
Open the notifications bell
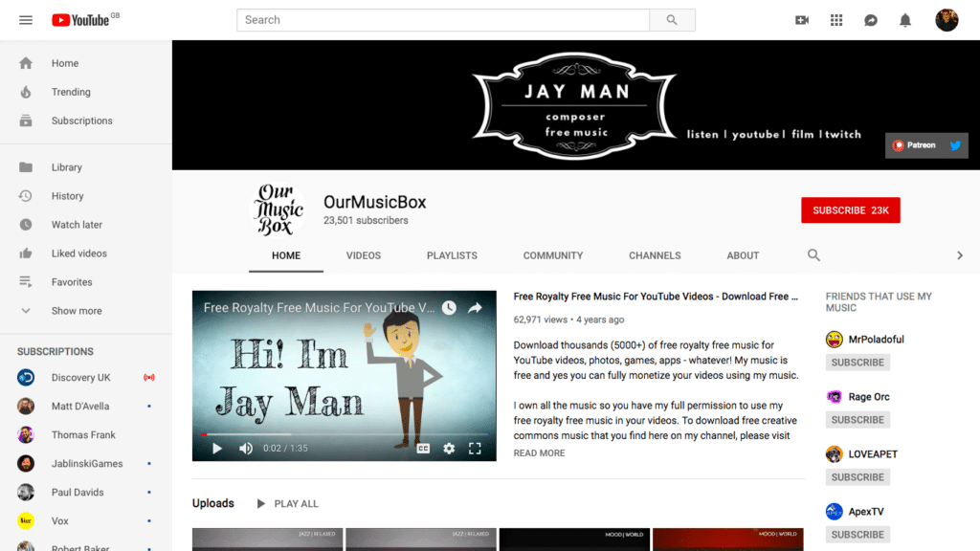pyautogui.click(x=905, y=20)
